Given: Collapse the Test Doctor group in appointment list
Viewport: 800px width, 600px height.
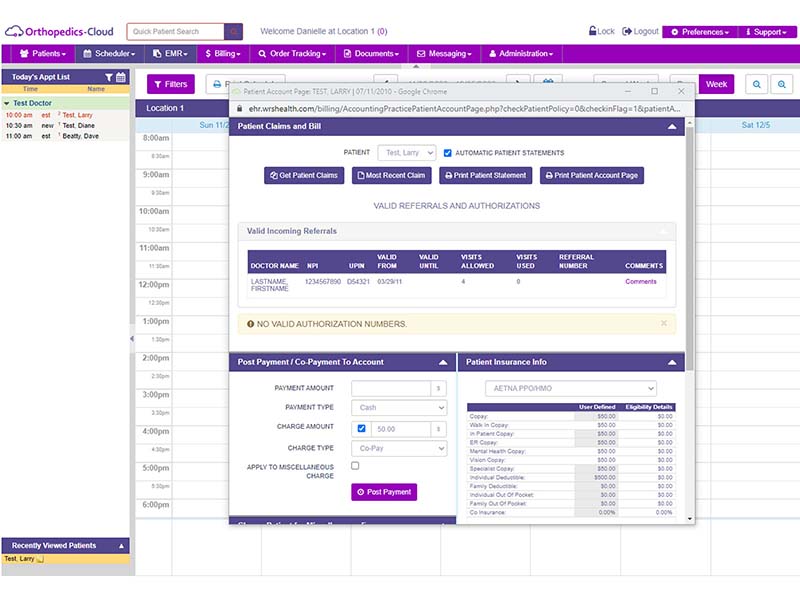Looking at the screenshot, I should click(x=7, y=103).
